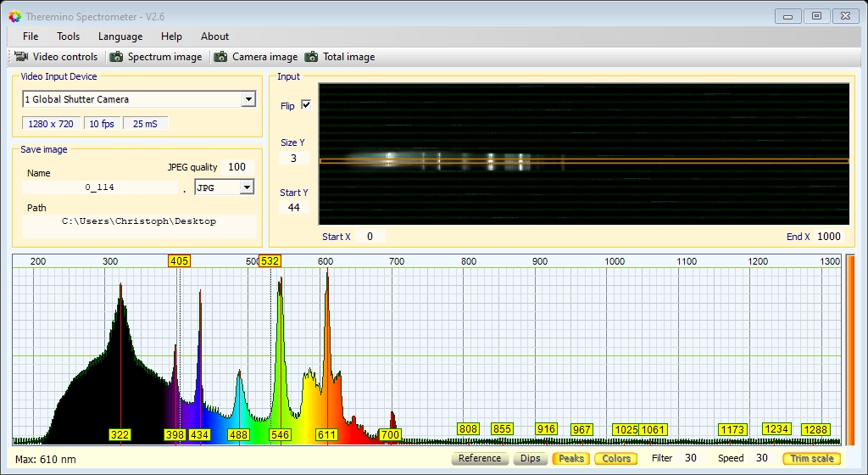Click the Speed value 30
868x475 pixels.
coord(762,458)
